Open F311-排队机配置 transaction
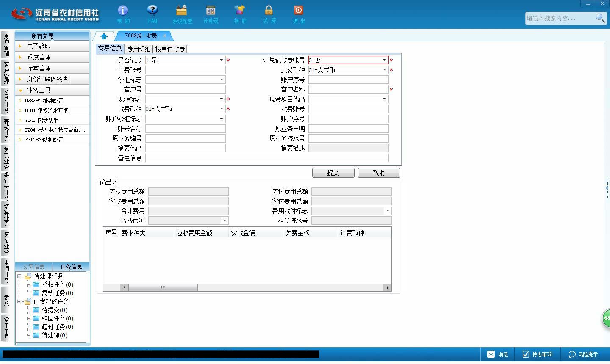 click(44, 140)
